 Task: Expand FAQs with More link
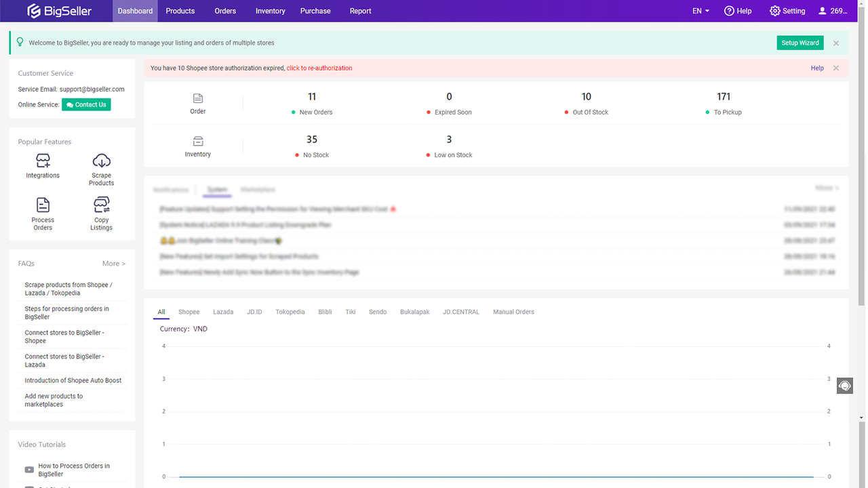[114, 264]
